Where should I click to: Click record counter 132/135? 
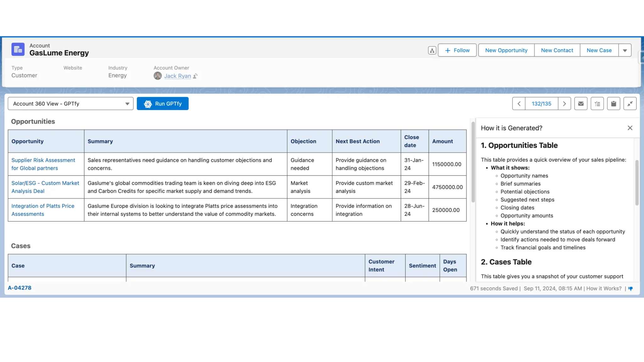click(541, 103)
